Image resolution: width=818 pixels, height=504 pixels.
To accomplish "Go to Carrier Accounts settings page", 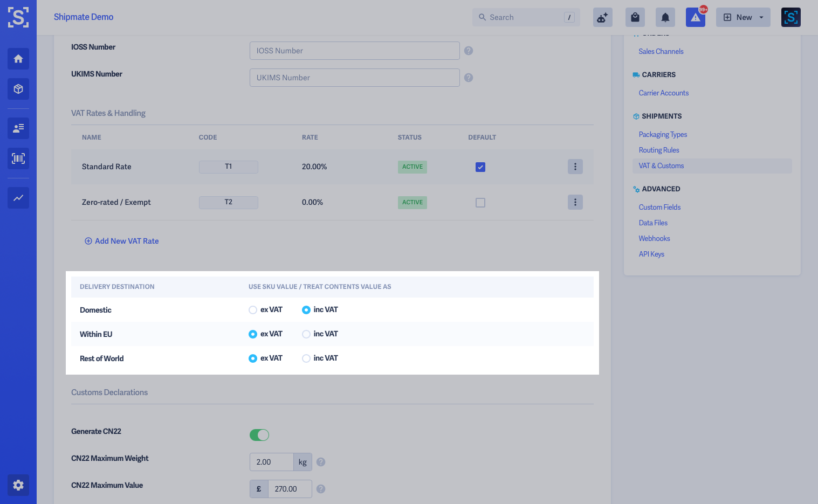I will 664,93.
